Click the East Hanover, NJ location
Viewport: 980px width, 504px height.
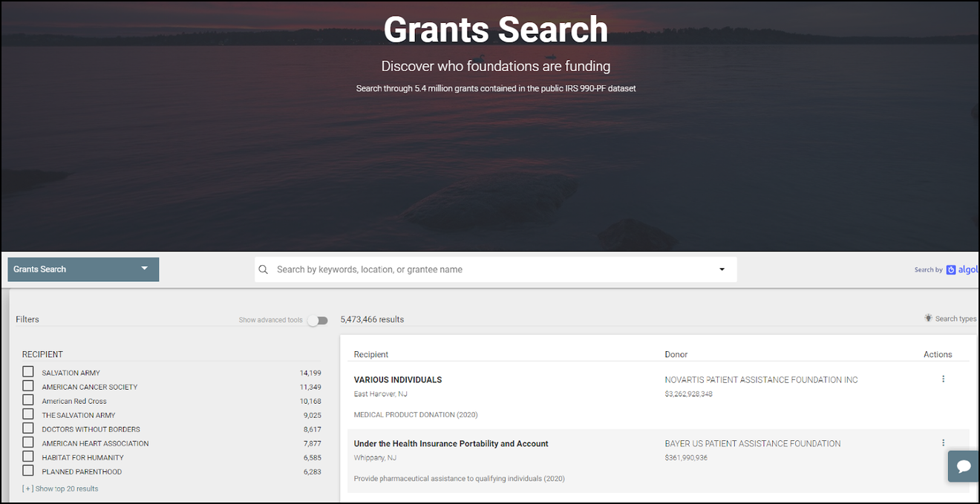click(x=381, y=394)
